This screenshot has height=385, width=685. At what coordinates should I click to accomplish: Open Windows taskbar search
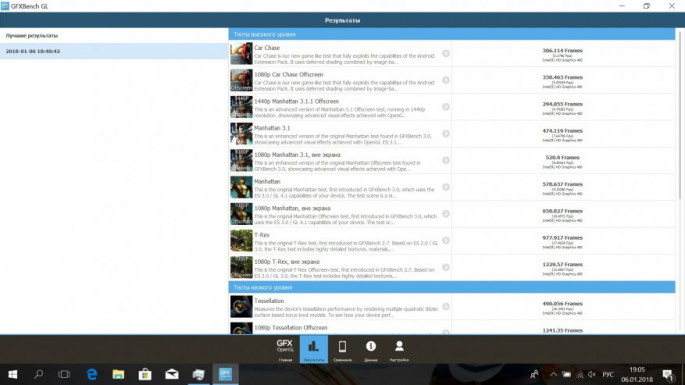(x=38, y=375)
